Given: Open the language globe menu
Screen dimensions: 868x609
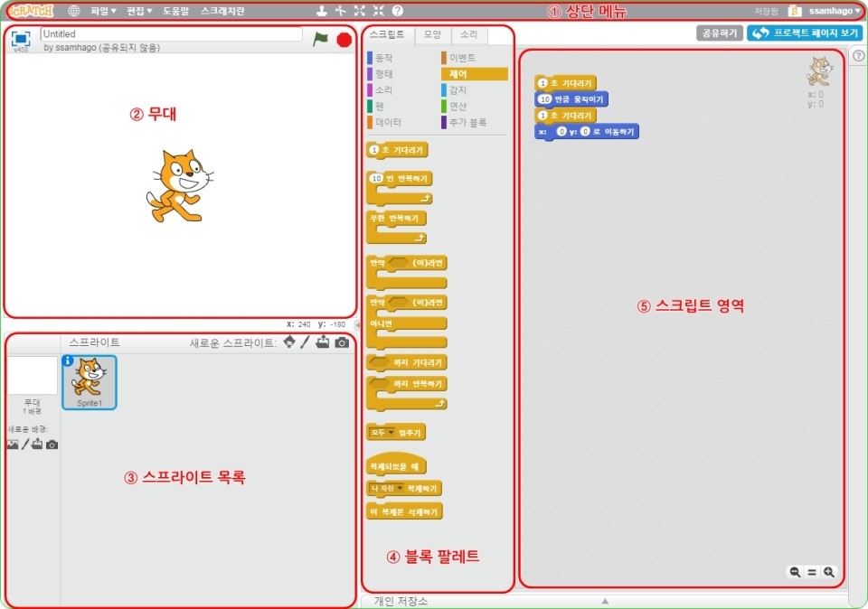Looking at the screenshot, I should [73, 11].
